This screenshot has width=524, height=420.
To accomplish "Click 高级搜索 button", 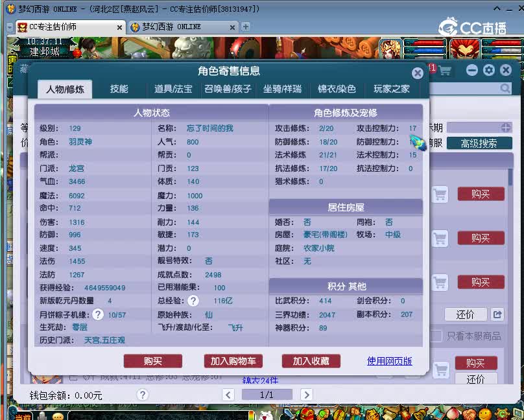I will 479,143.
